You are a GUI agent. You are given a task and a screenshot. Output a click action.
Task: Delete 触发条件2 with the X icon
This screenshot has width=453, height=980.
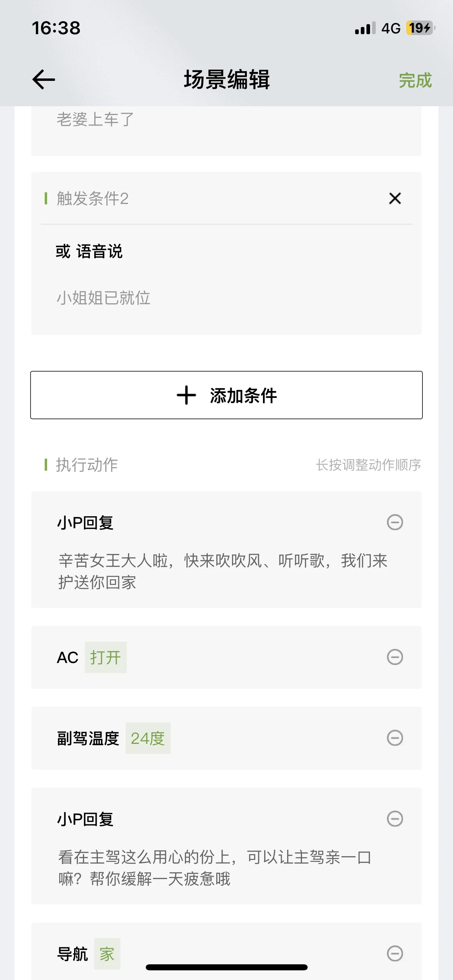pos(395,198)
